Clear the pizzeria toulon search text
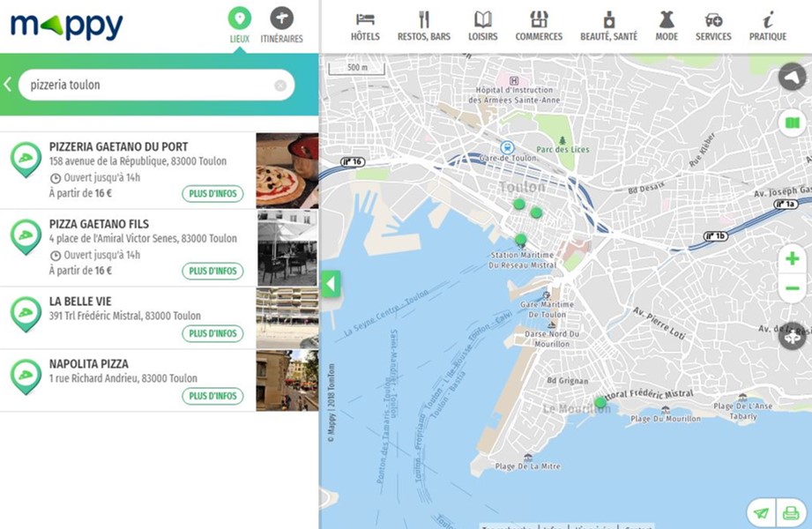 pyautogui.click(x=280, y=86)
